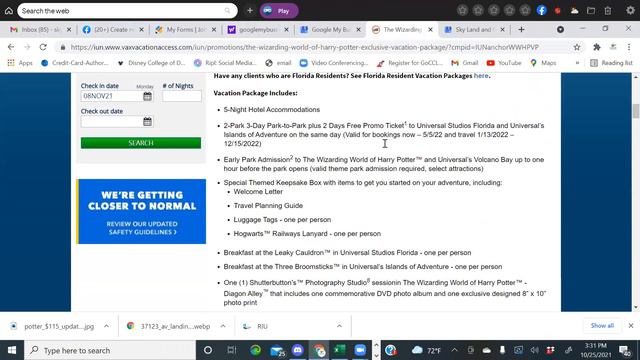The width and height of the screenshot is (640, 360).
Task: Switch to the Facebook Create tab
Action: pos(113,29)
